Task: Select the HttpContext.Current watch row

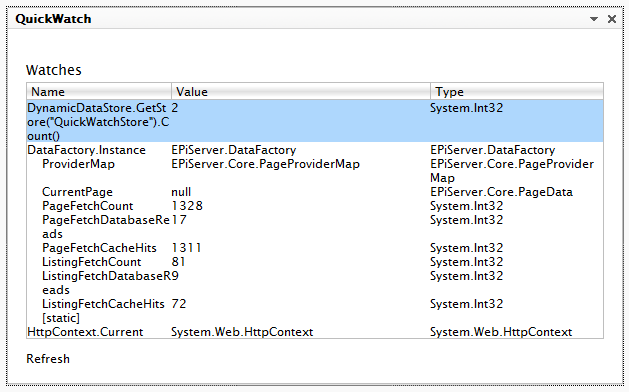Action: tap(315, 332)
